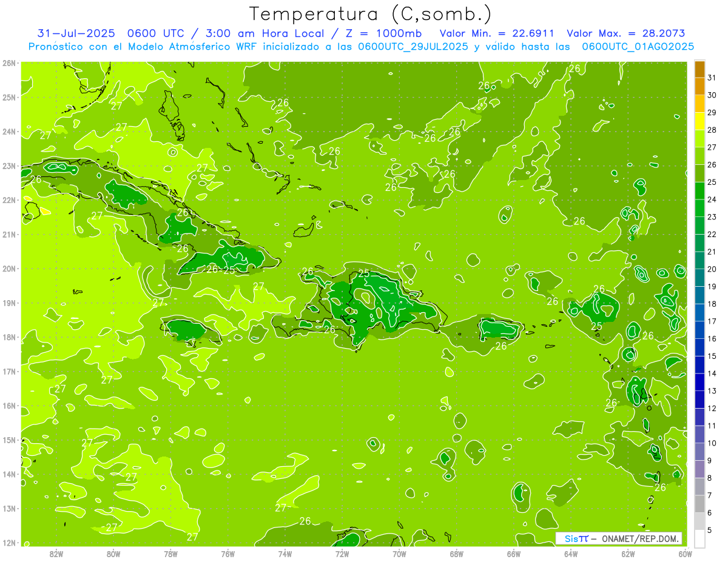This screenshot has width=728, height=562.
Task: Click the 26N latitude axis label
Action: tap(8, 63)
